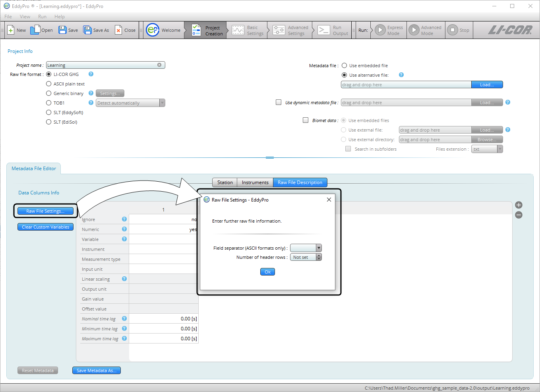Open the Detect automatically TOB1 dropdown
Viewport: 540px width, 392px height.
130,103
